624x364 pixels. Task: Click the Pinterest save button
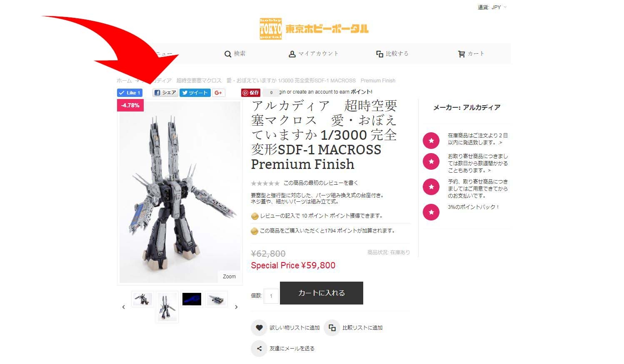[251, 93]
